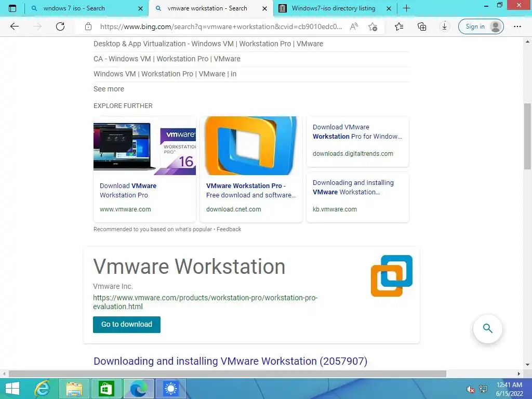532x399 pixels.
Task: Open 'CA - Windows VM' link
Action: [x=167, y=59]
